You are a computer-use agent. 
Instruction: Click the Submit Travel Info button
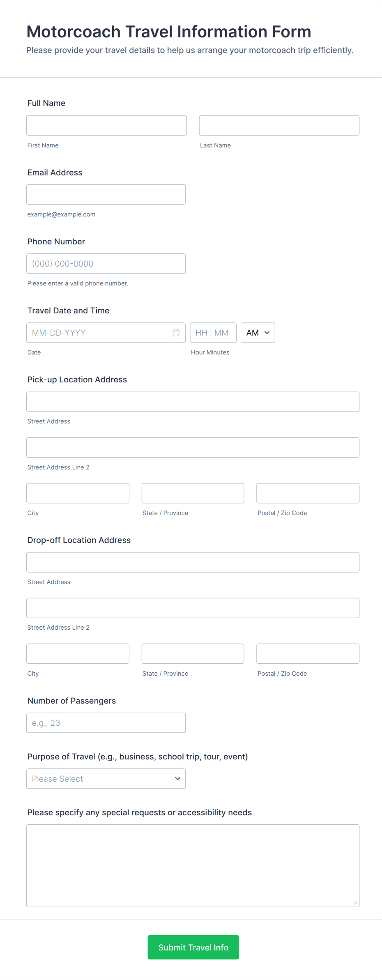click(193, 947)
